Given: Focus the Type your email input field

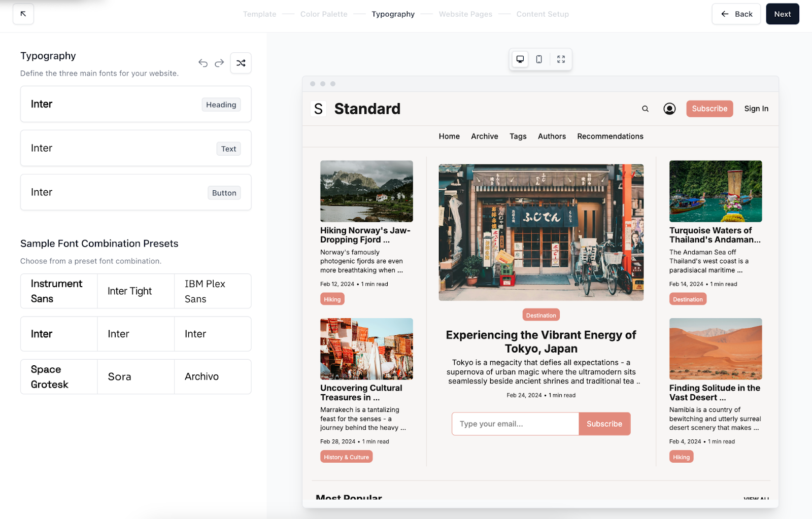Looking at the screenshot, I should [515, 424].
